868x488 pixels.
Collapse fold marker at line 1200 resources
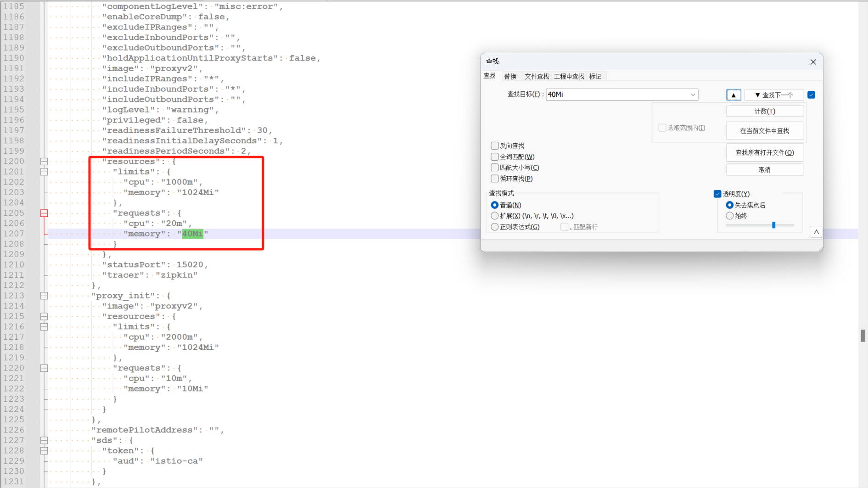pos(44,162)
